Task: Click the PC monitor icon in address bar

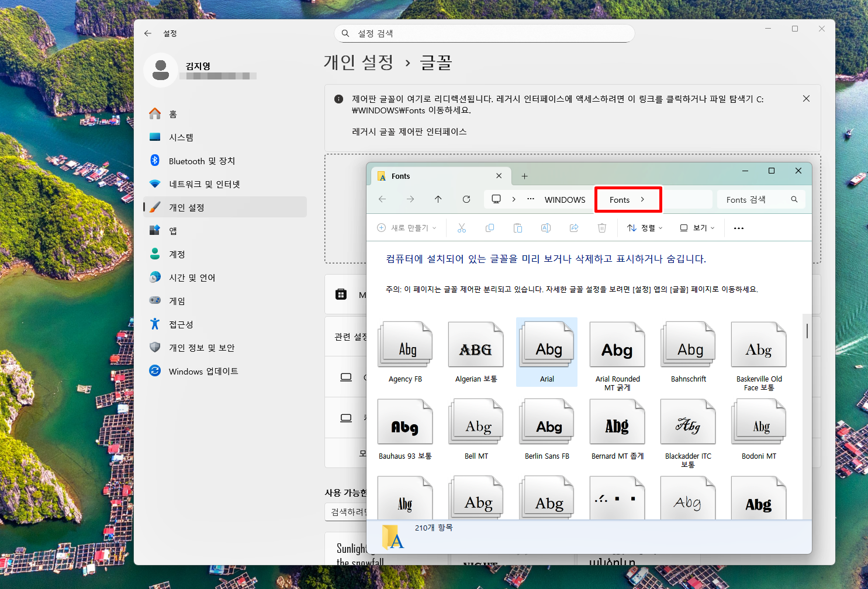Action: tap(496, 199)
